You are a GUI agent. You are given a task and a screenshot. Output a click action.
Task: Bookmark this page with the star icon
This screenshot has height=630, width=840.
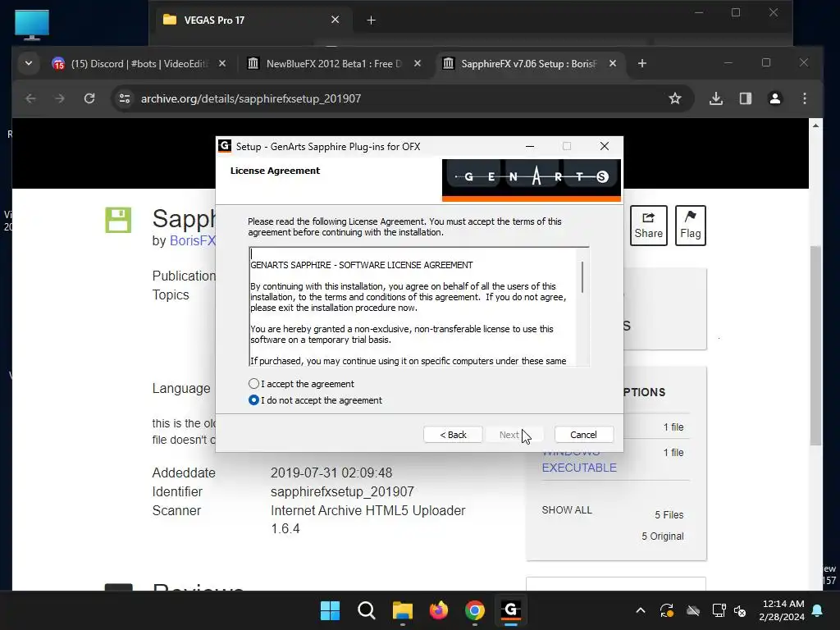(675, 98)
